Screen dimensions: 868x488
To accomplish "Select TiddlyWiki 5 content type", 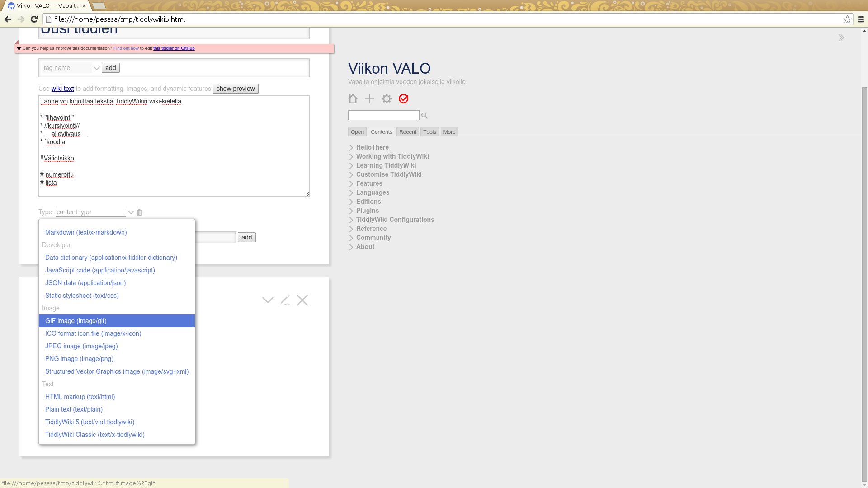I will point(117,422).
